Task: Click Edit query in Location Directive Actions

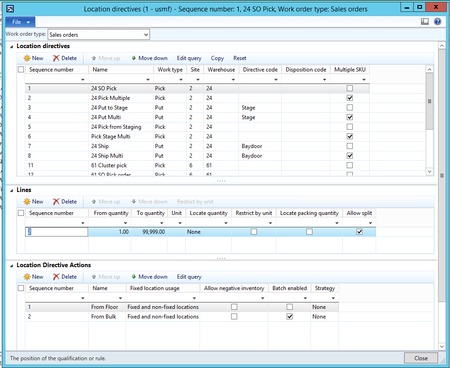Action: click(x=189, y=277)
